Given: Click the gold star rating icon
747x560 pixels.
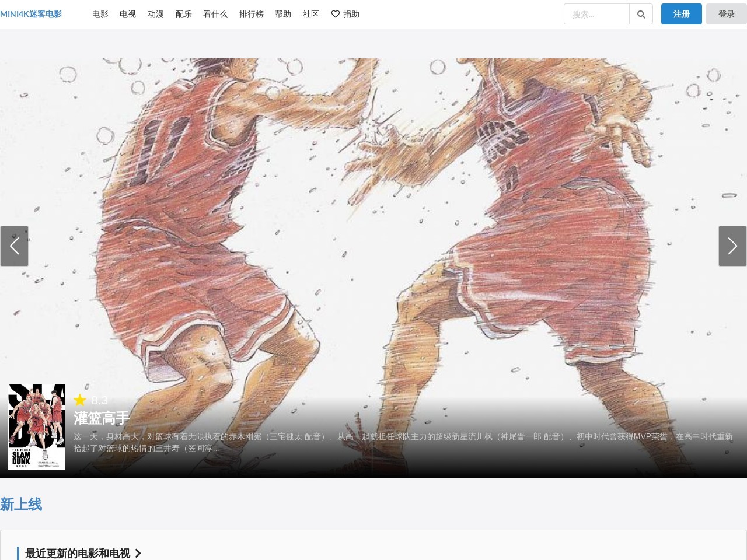Looking at the screenshot, I should (x=80, y=400).
